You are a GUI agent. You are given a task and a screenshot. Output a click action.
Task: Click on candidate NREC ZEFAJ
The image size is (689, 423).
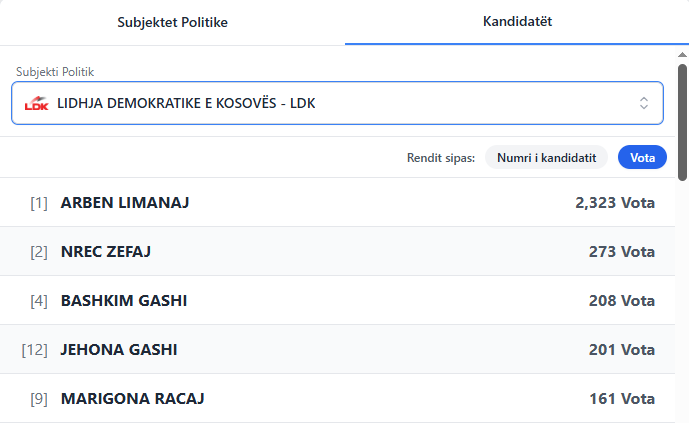(106, 252)
